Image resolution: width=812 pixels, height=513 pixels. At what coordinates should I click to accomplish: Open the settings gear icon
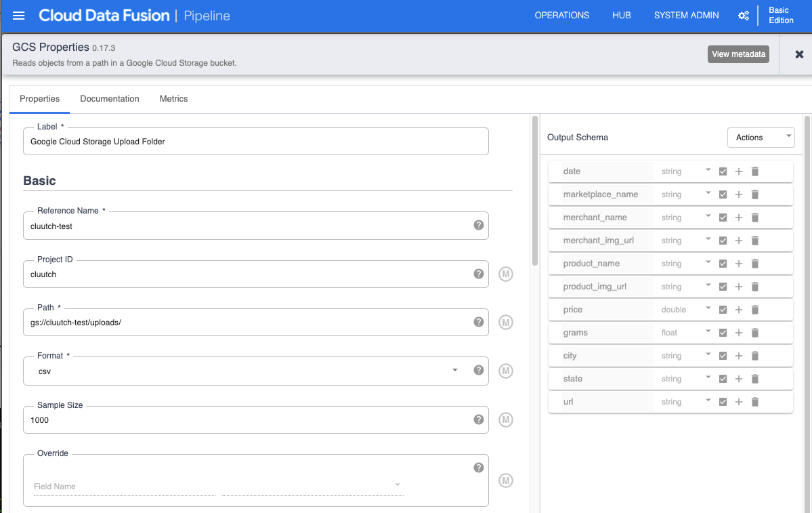743,16
